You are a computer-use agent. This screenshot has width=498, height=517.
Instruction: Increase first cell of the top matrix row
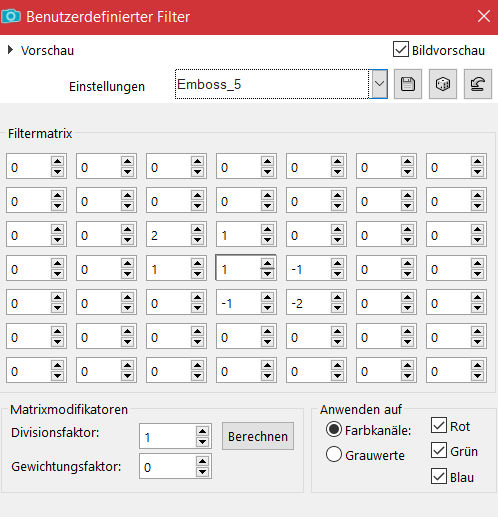pyautogui.click(x=58, y=161)
